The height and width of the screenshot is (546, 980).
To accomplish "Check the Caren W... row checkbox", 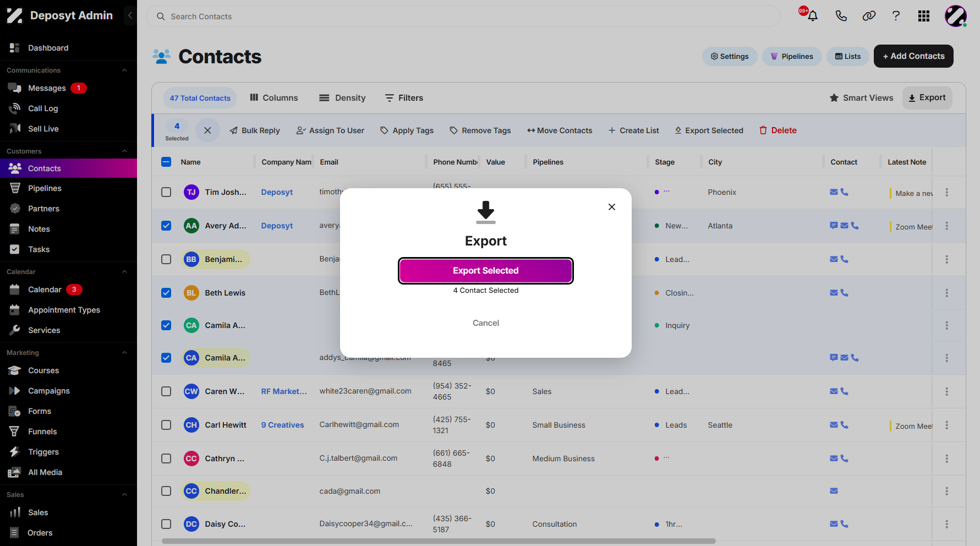I will click(x=166, y=391).
